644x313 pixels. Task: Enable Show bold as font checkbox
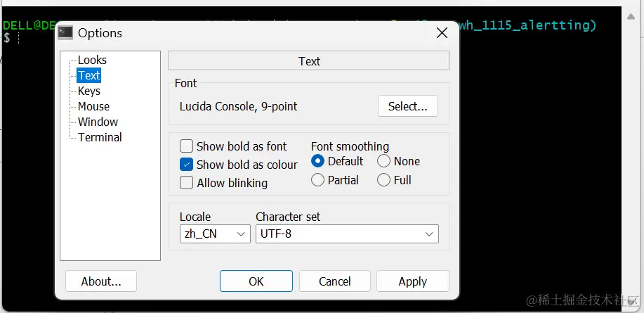(x=187, y=146)
